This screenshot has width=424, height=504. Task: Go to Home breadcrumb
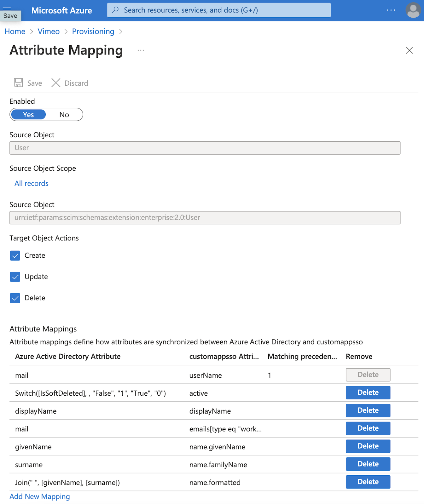[x=15, y=31]
